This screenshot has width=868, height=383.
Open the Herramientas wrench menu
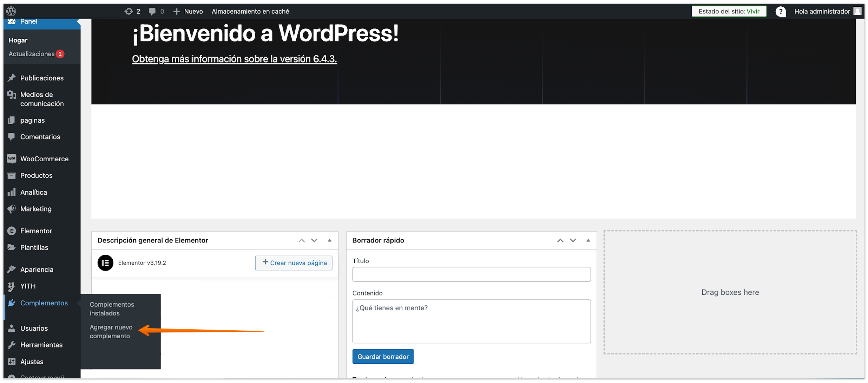(41, 345)
